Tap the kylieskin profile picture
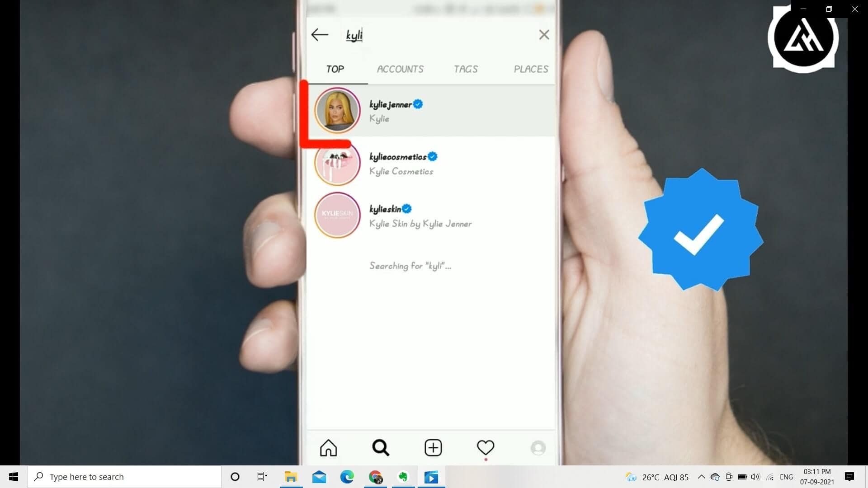This screenshot has height=488, width=868. (x=337, y=215)
